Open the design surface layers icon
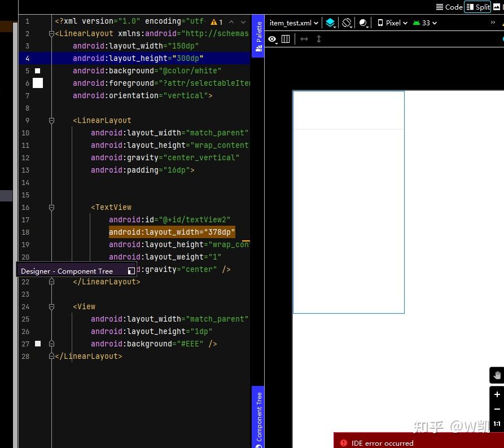 pos(331,23)
